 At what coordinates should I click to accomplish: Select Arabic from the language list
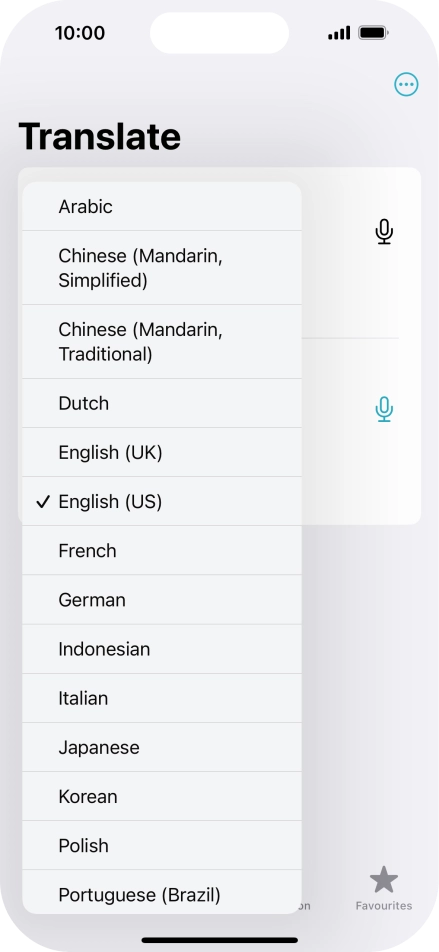[162, 206]
